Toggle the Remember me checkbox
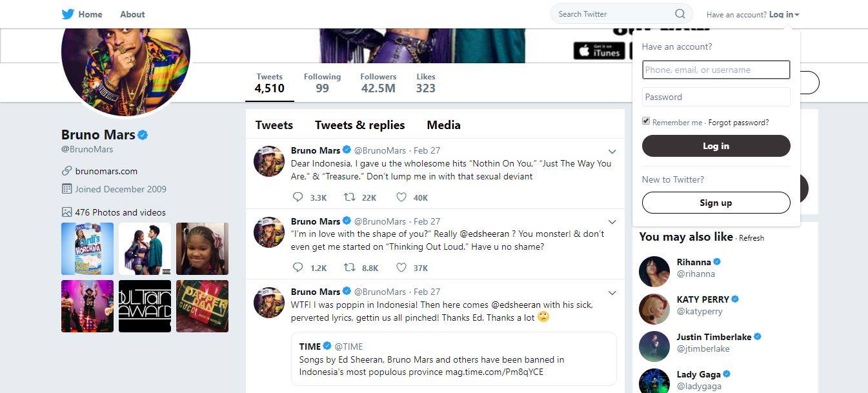Viewport: 868px width, 393px height. click(646, 121)
